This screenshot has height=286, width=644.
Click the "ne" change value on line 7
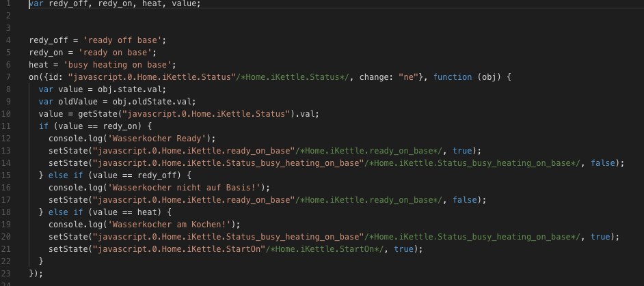[408, 77]
